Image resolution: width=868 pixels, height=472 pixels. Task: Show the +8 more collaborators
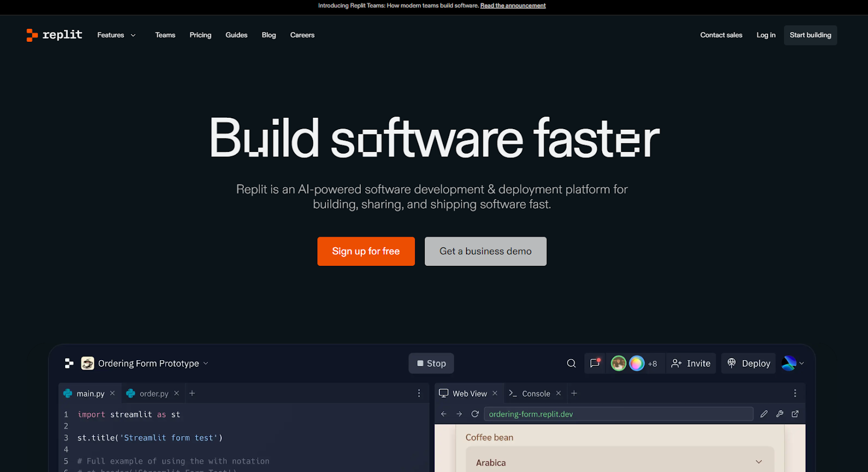click(653, 364)
